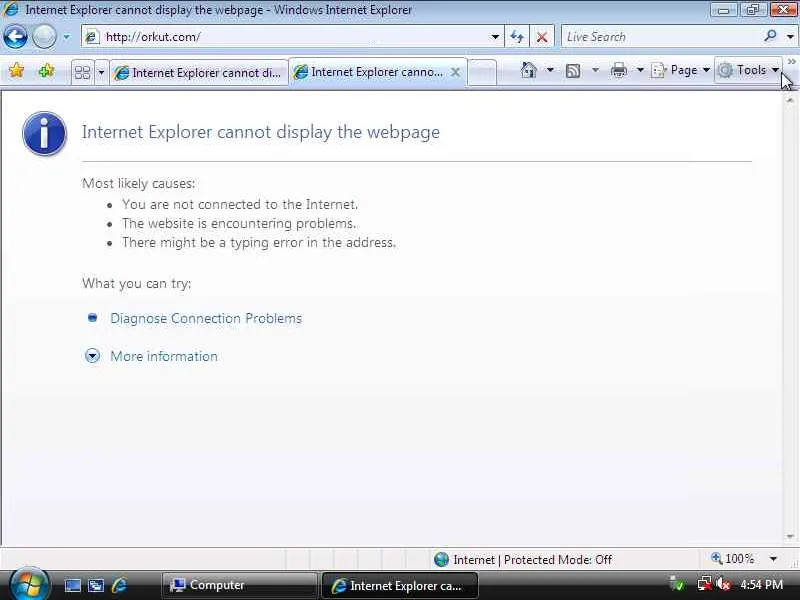This screenshot has height=600, width=800.
Task: Click the Forward navigation button
Action: (x=44, y=37)
